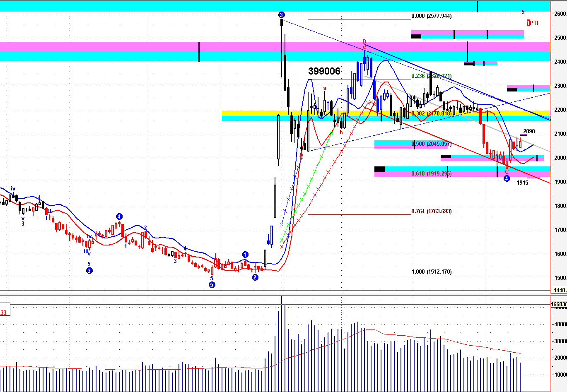This screenshot has width=567, height=392.
Task: Click the red B wave label at the triangle top
Action: click(364, 41)
